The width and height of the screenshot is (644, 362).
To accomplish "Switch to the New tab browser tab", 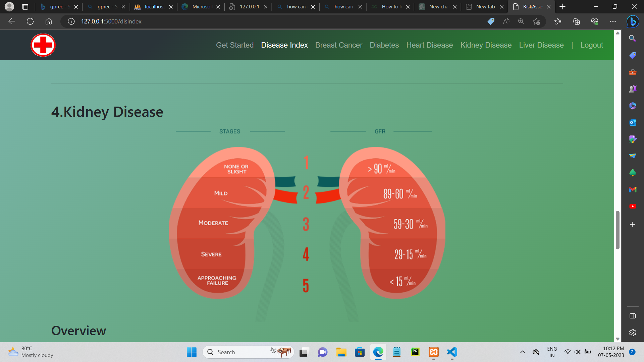I will point(485,7).
